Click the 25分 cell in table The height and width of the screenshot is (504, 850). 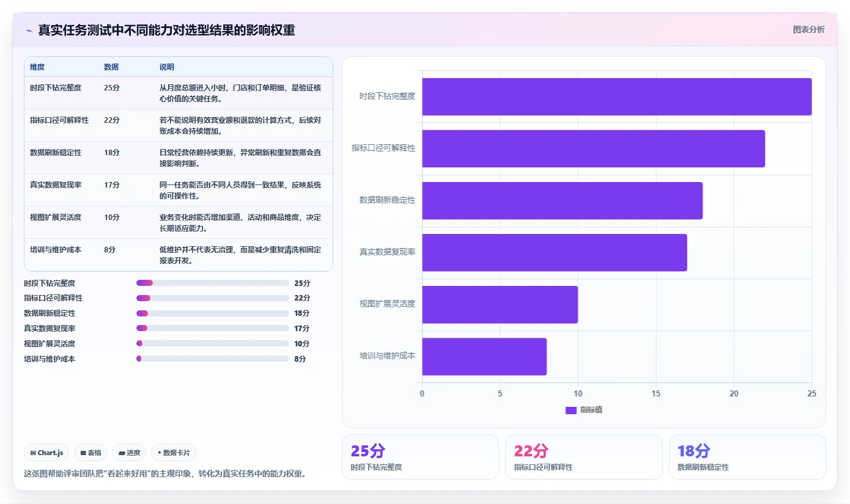112,88
